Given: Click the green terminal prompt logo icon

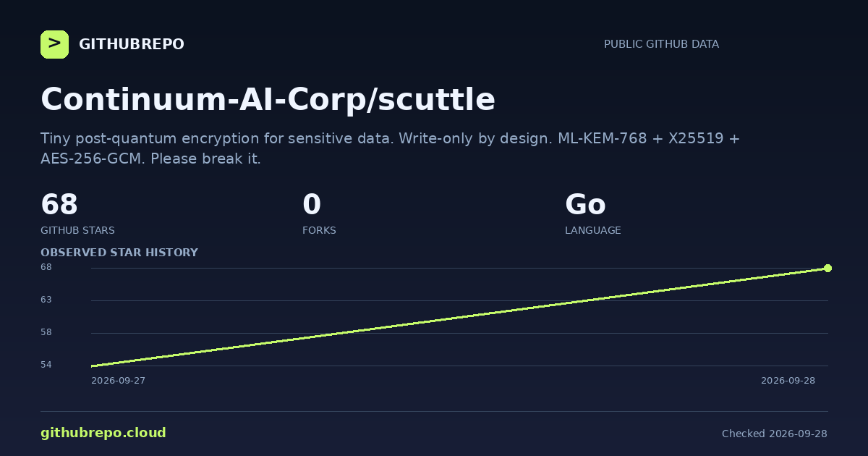Looking at the screenshot, I should click(x=54, y=44).
